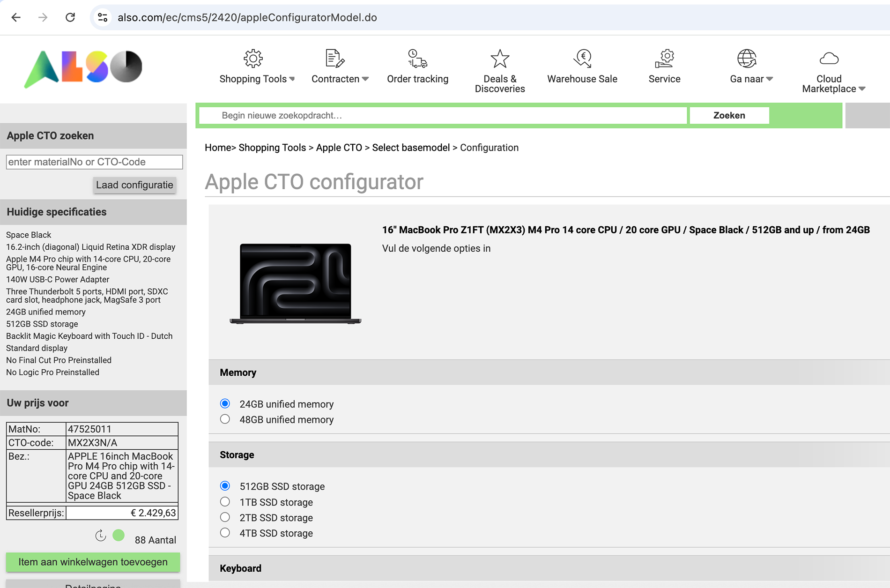Follow the Home breadcrumb link

tap(218, 148)
